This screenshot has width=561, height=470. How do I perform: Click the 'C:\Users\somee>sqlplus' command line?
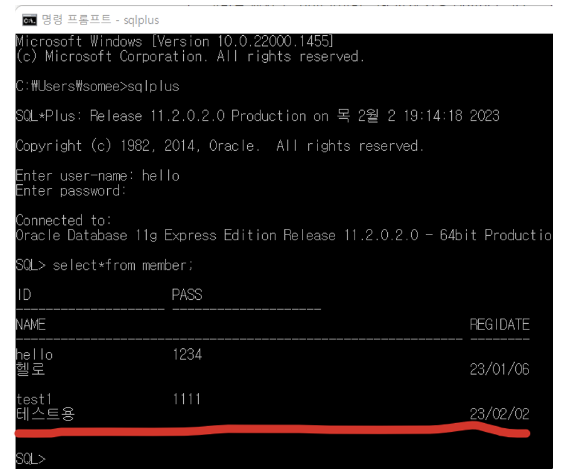pyautogui.click(x=97, y=86)
